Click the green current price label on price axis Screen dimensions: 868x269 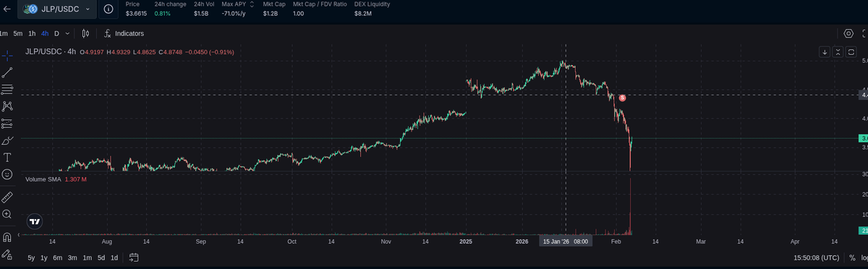(x=863, y=138)
